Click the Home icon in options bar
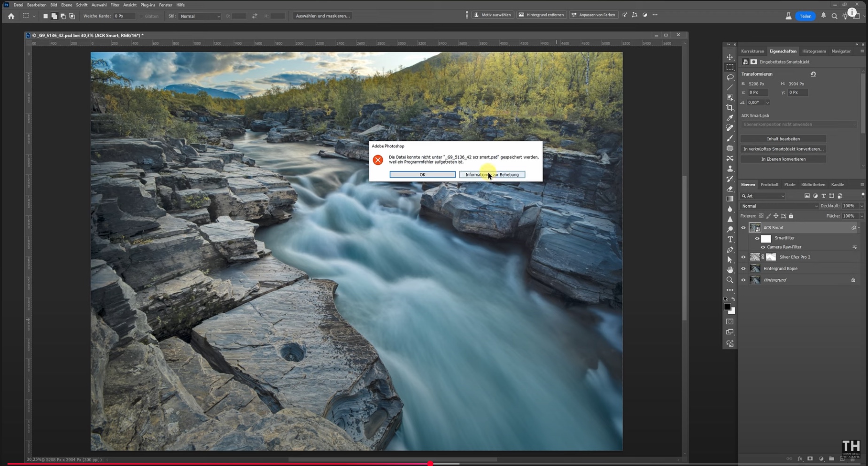This screenshot has height=466, width=868. pyautogui.click(x=11, y=16)
